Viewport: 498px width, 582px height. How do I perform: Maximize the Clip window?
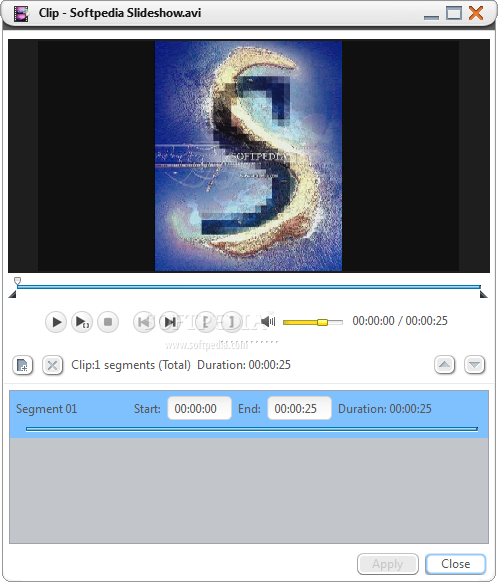tap(454, 13)
